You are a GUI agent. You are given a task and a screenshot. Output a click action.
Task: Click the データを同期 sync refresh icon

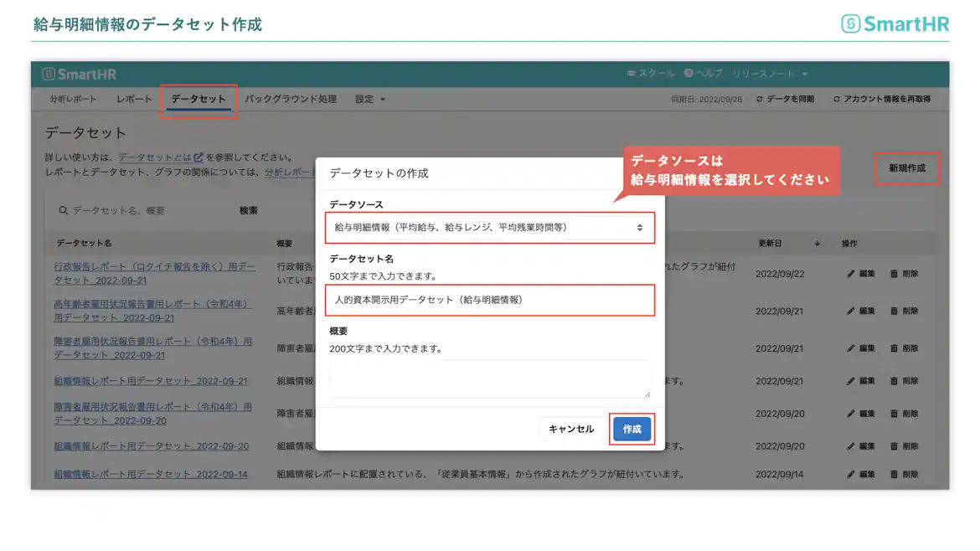[759, 98]
